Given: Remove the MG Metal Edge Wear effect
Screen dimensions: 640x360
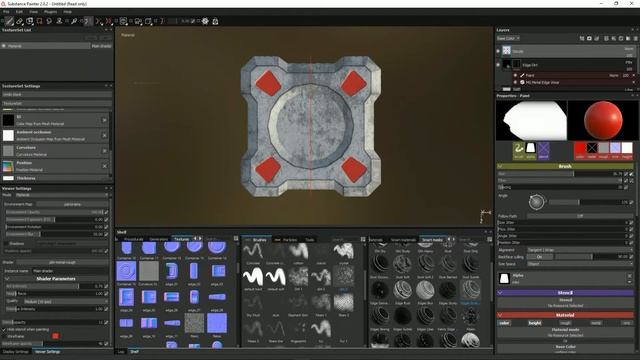Looking at the screenshot, I should tap(634, 82).
